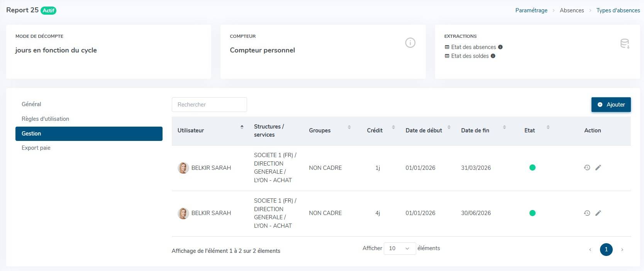Select the Export paie tab
Screen dimensions: 644x271
click(36, 148)
